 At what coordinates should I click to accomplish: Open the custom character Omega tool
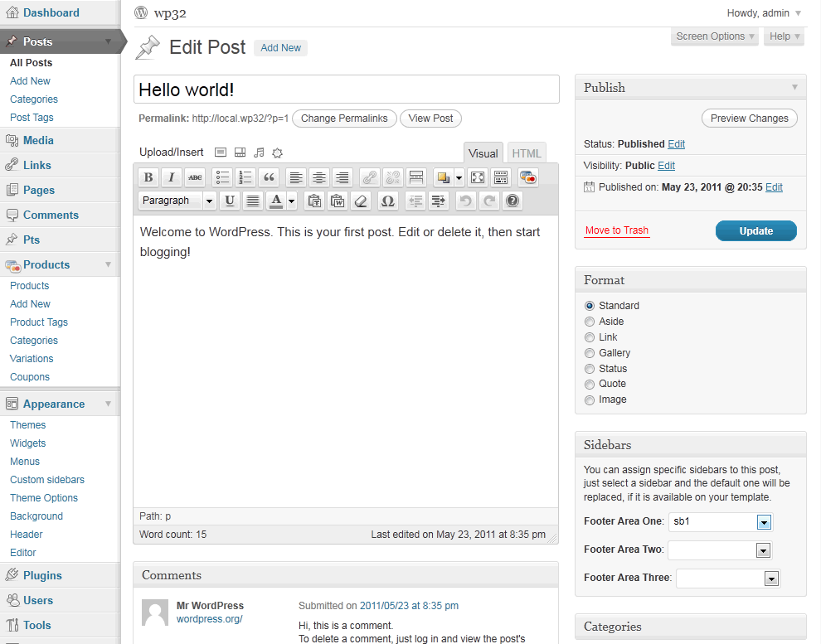point(386,201)
